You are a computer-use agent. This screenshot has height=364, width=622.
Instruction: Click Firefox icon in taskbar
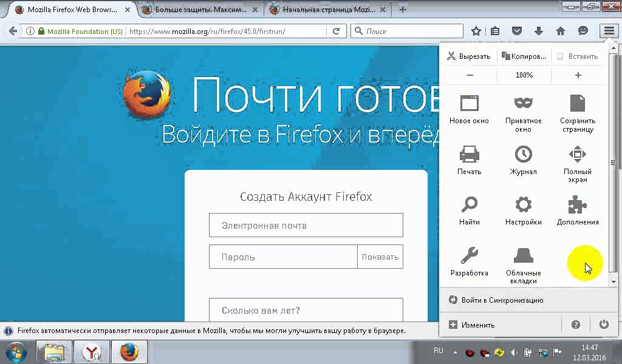(x=129, y=352)
